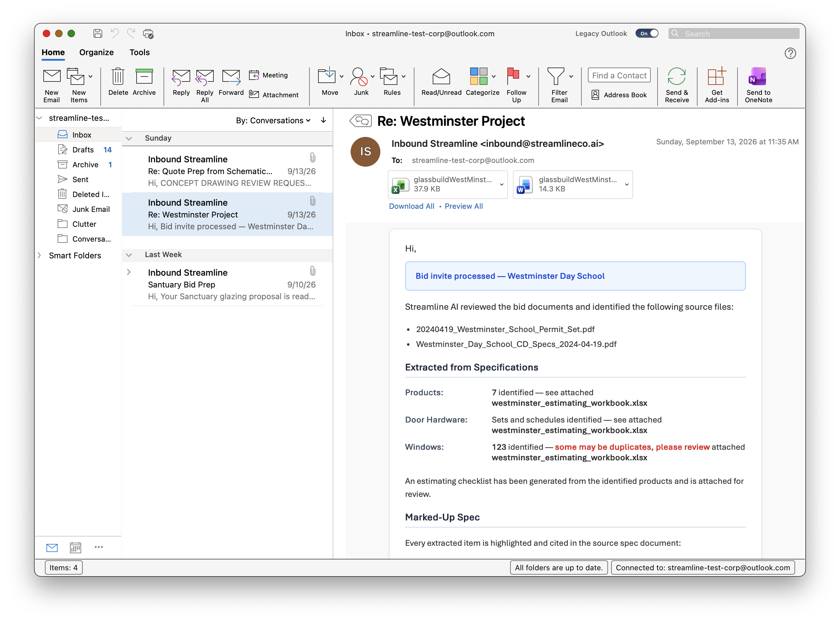Viewport: 840px width, 622px height.
Task: Collapse the Sunday message group
Action: pos(129,138)
